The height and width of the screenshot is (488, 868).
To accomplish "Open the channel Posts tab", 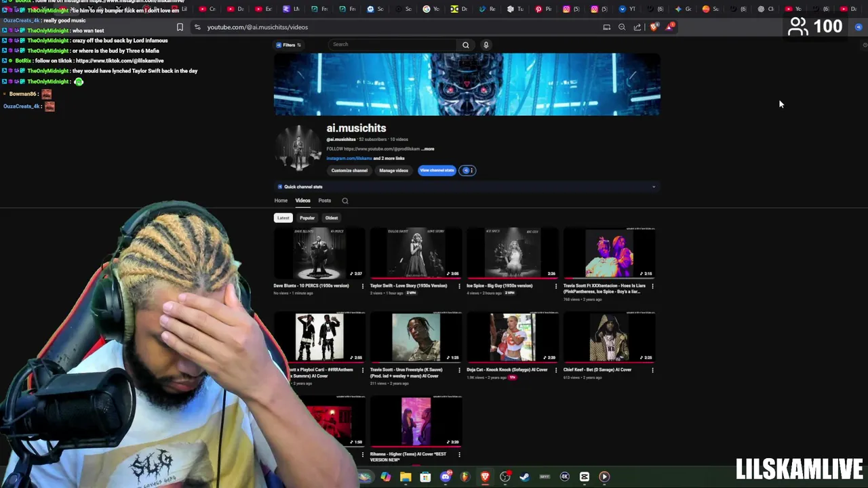I will click(x=325, y=201).
